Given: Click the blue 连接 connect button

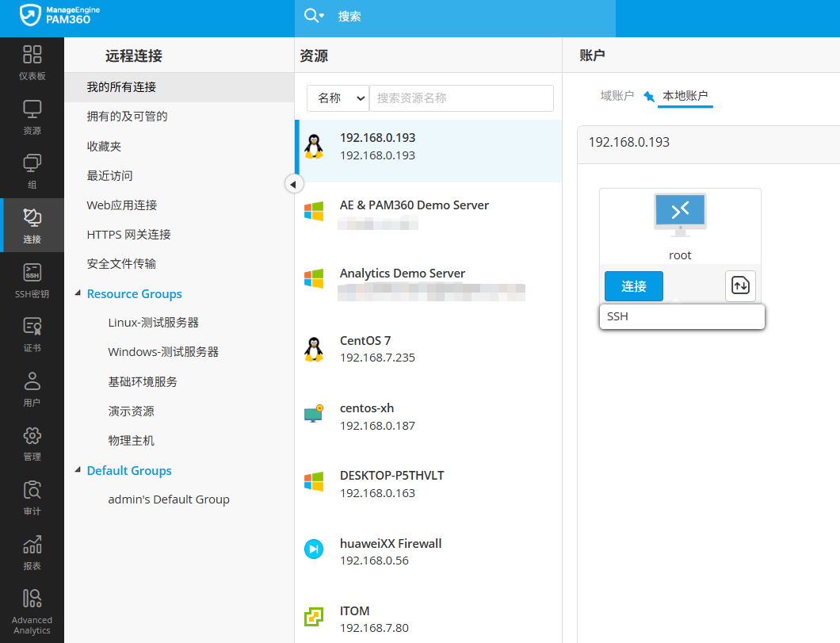Looking at the screenshot, I should click(634, 286).
